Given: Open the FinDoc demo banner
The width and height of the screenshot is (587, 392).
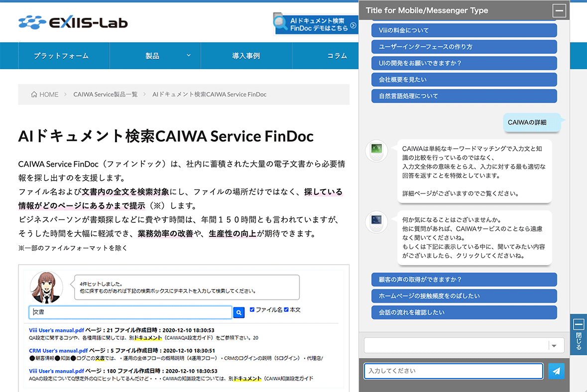Looking at the screenshot, I should 316,24.
